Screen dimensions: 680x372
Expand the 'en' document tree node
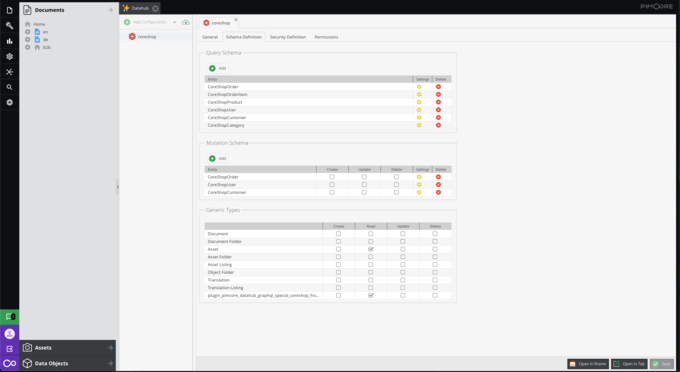click(28, 32)
